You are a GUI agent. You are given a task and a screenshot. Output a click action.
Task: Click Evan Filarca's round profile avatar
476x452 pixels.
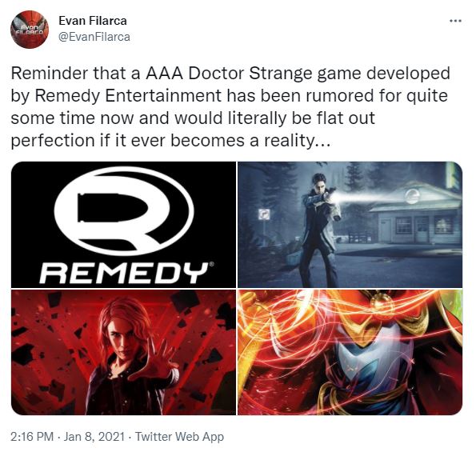30,30
